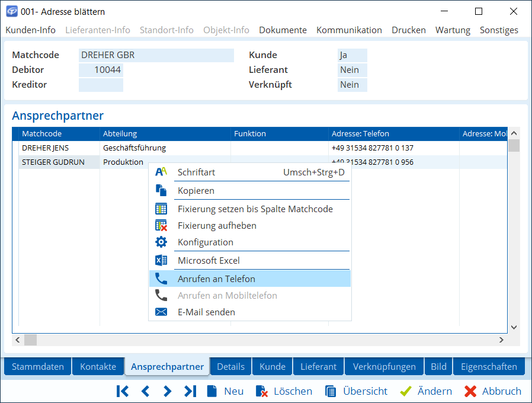
Task: Open the Kommunikation menu
Action: click(x=349, y=30)
